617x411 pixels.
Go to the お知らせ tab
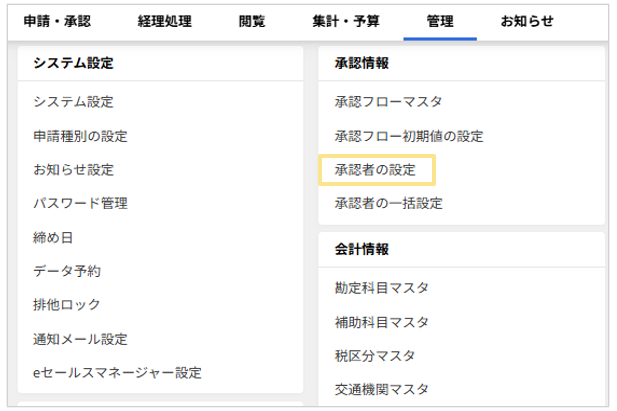coord(527,21)
